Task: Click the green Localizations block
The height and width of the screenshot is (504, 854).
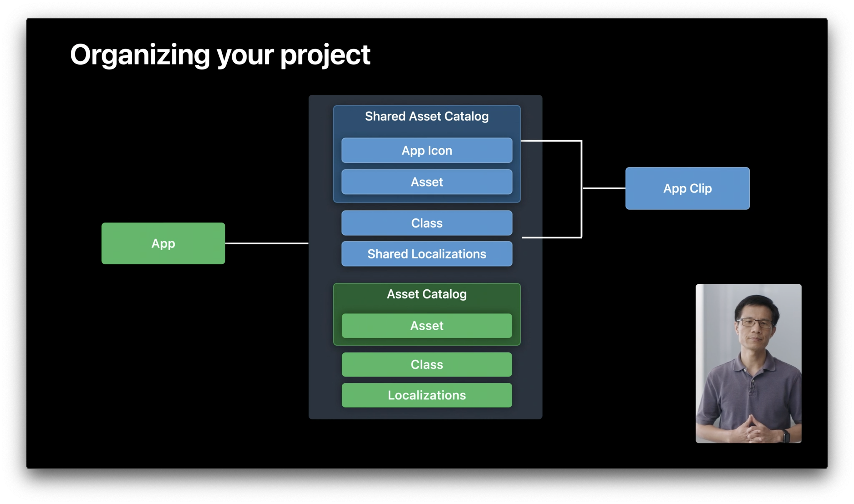Action: pyautogui.click(x=427, y=395)
